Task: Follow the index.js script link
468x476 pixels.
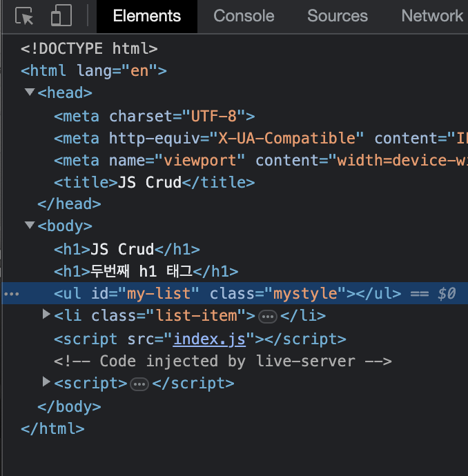Action: point(209,339)
